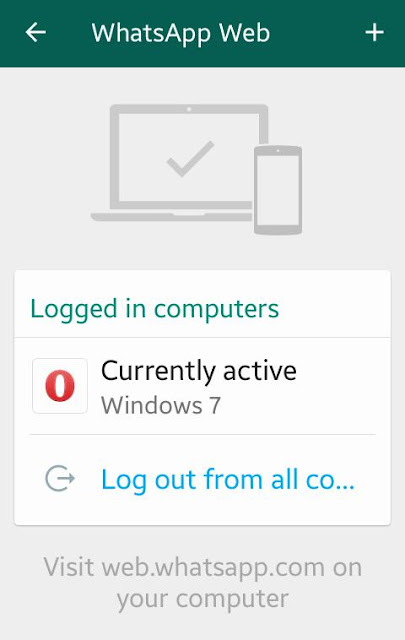405x640 pixels.
Task: Tap the laptop base in the illustration
Action: coord(171,216)
